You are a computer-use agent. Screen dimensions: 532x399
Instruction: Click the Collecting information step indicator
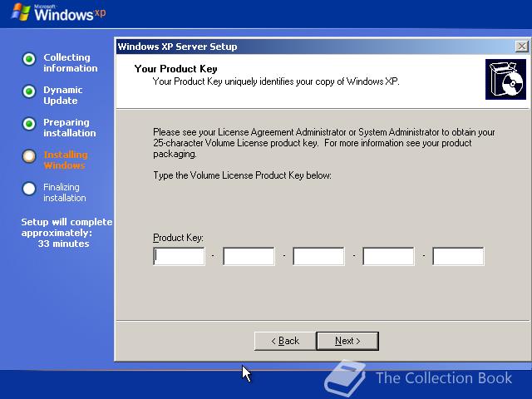[29, 59]
